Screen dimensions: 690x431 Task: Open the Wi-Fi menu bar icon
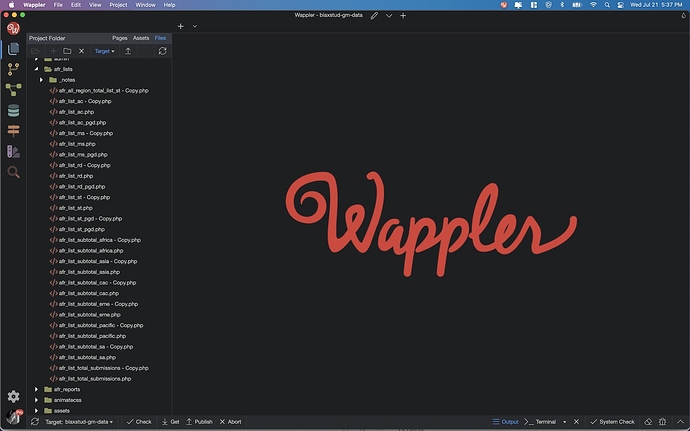(x=593, y=5)
